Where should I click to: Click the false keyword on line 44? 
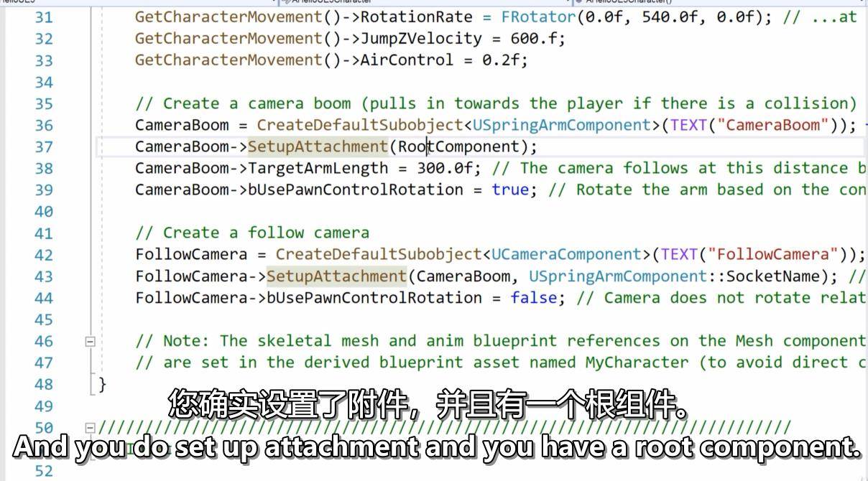534,298
